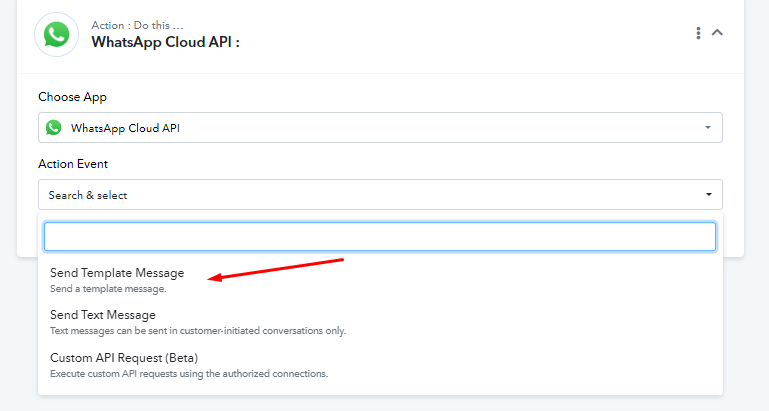Open the three-dot options menu
The image size is (769, 411).
point(698,33)
